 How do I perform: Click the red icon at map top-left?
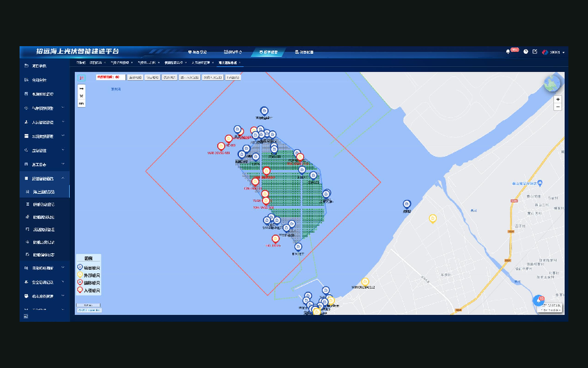point(81,77)
